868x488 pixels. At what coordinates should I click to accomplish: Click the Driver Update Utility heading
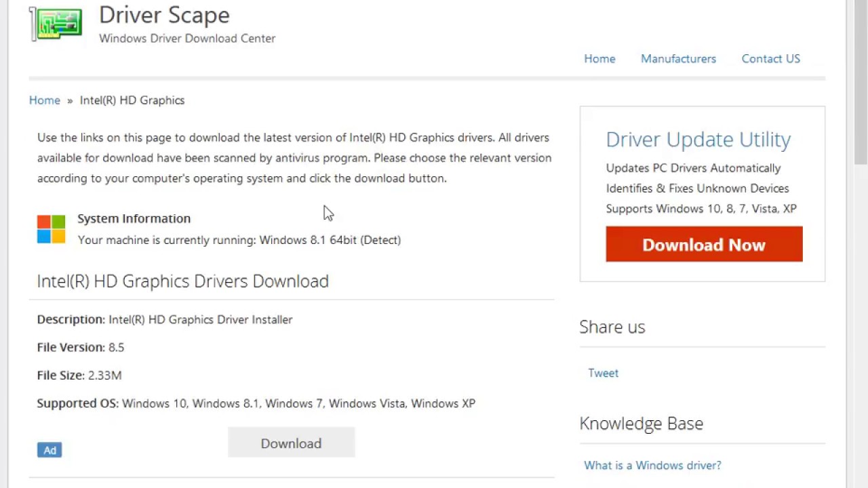coord(698,140)
